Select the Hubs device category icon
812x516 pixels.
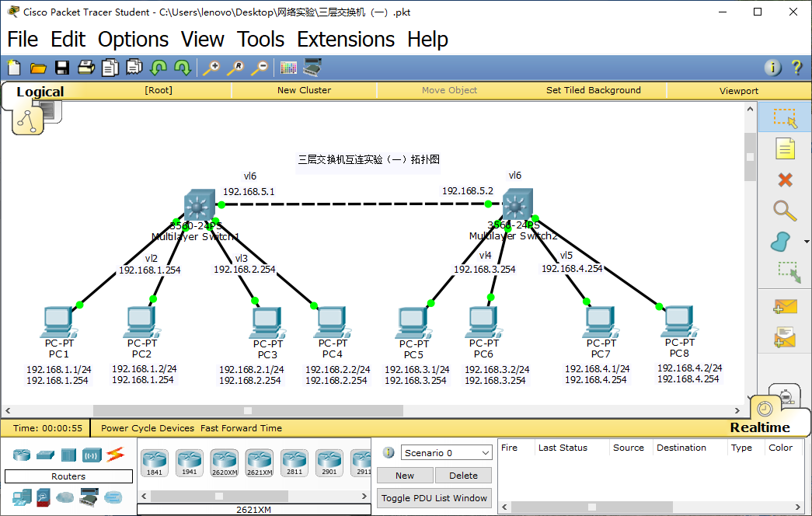pyautogui.click(x=68, y=455)
